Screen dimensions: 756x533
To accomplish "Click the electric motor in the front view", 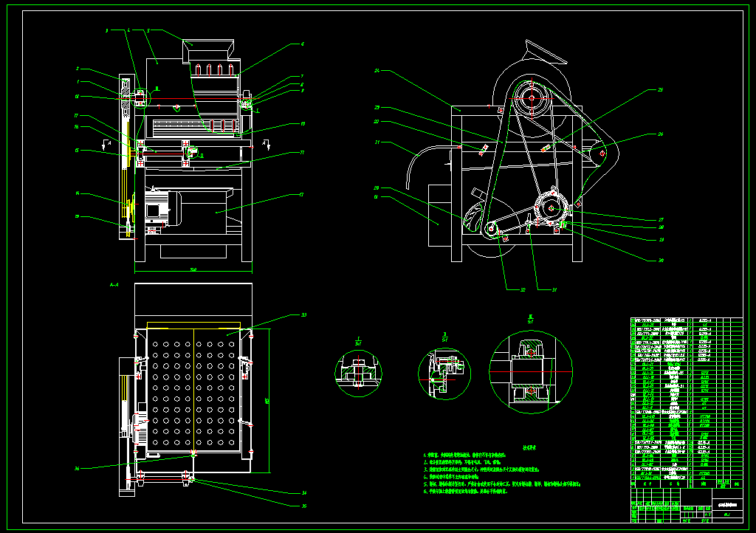I will tap(162, 208).
